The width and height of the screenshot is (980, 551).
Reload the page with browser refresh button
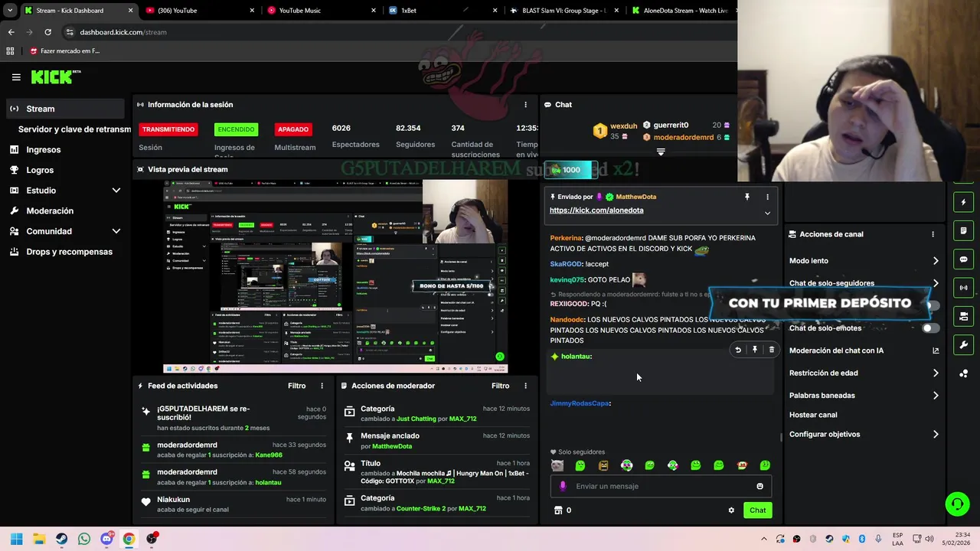(47, 32)
